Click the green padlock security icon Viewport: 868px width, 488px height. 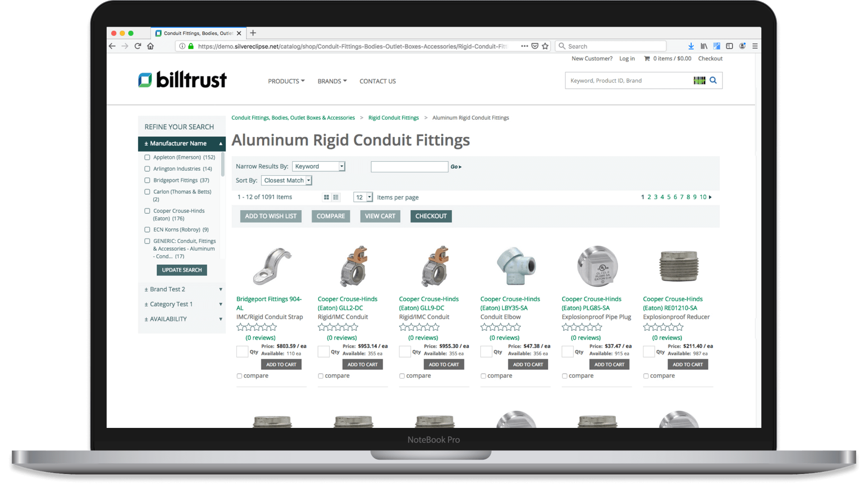(191, 46)
